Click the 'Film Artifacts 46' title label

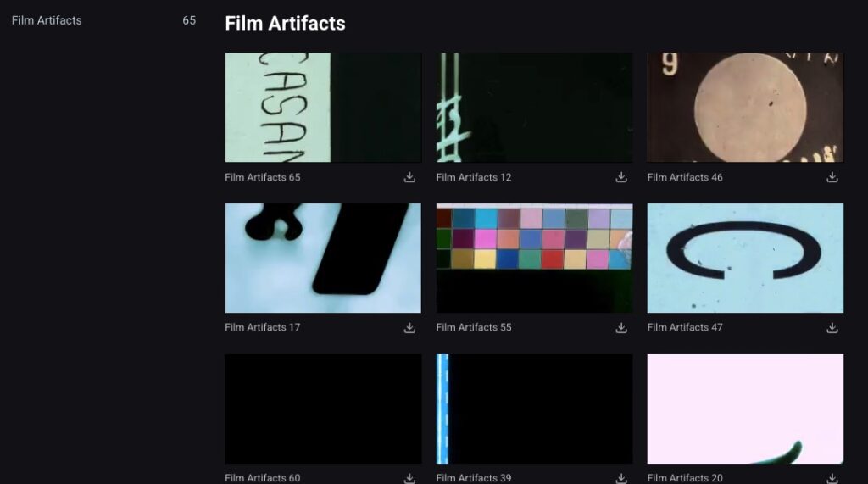(685, 177)
